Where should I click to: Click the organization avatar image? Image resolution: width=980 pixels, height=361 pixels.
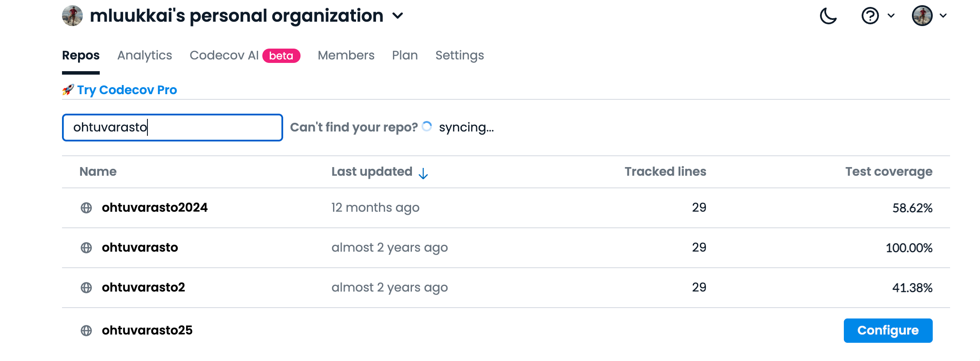pos(72,16)
